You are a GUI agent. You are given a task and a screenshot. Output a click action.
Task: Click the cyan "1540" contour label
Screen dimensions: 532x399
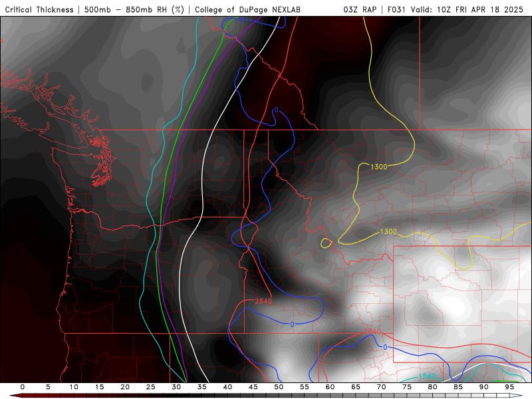pos(427,376)
